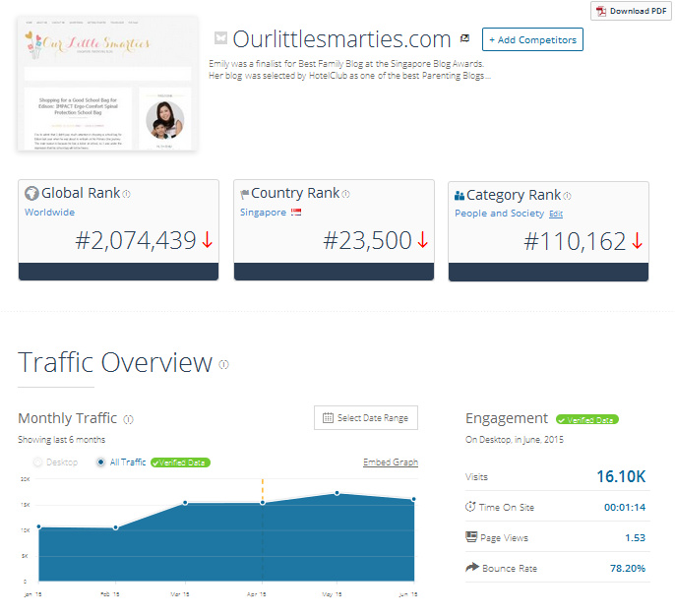This screenshot has height=616, width=675.
Task: Click Verified Data badge beside Engagement
Action: click(x=587, y=420)
